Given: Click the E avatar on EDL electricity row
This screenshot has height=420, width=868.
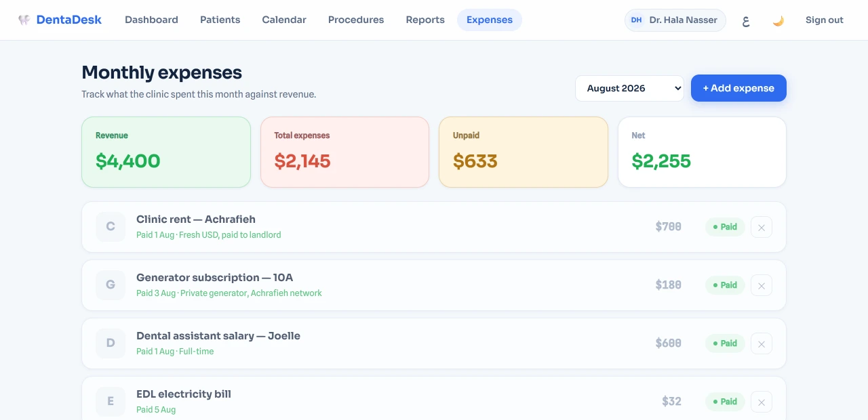Looking at the screenshot, I should 111,402.
